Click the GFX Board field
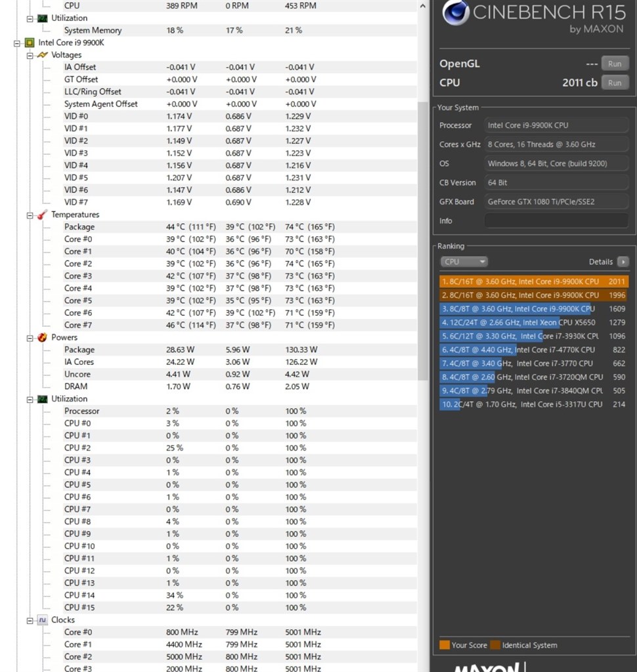The image size is (637, 672). (x=556, y=201)
